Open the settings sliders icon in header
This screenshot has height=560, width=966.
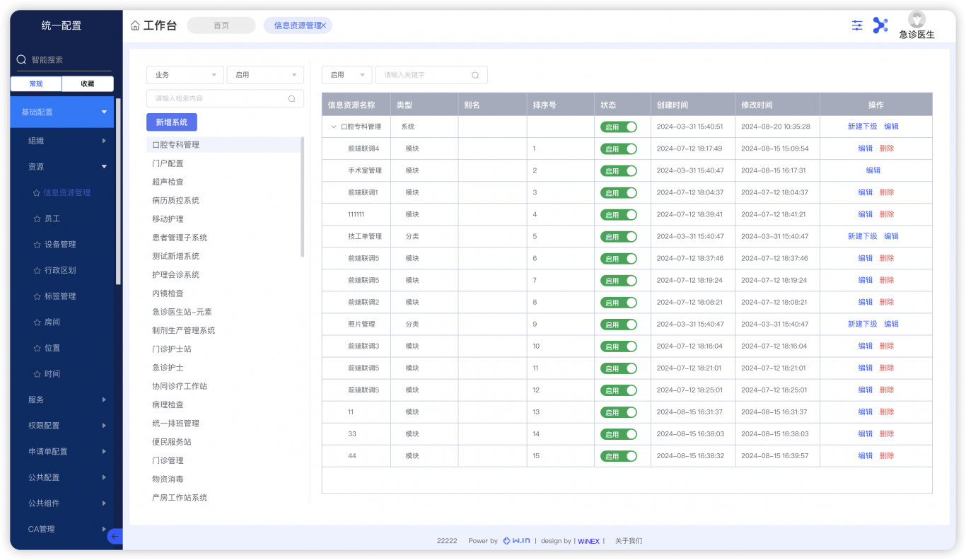pyautogui.click(x=857, y=25)
